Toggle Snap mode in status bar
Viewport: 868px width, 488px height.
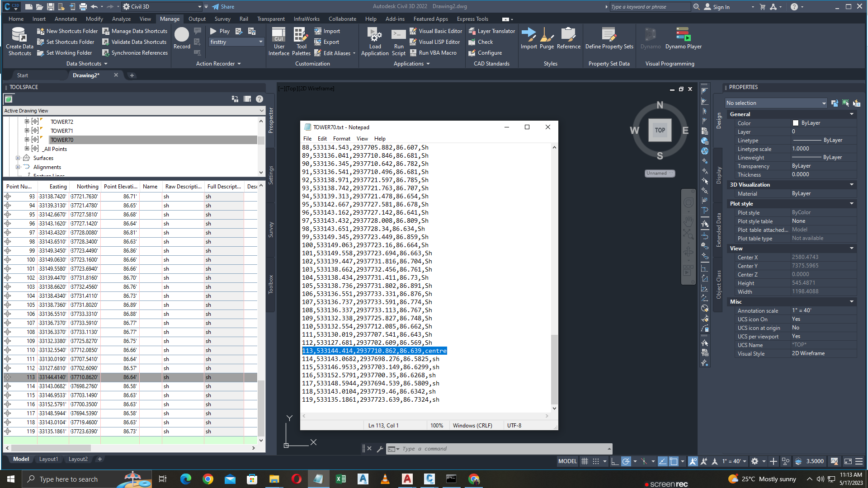coord(596,461)
